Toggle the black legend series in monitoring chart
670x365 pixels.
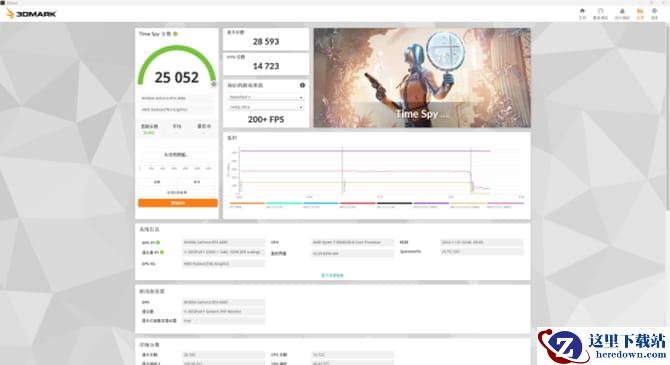point(394,203)
